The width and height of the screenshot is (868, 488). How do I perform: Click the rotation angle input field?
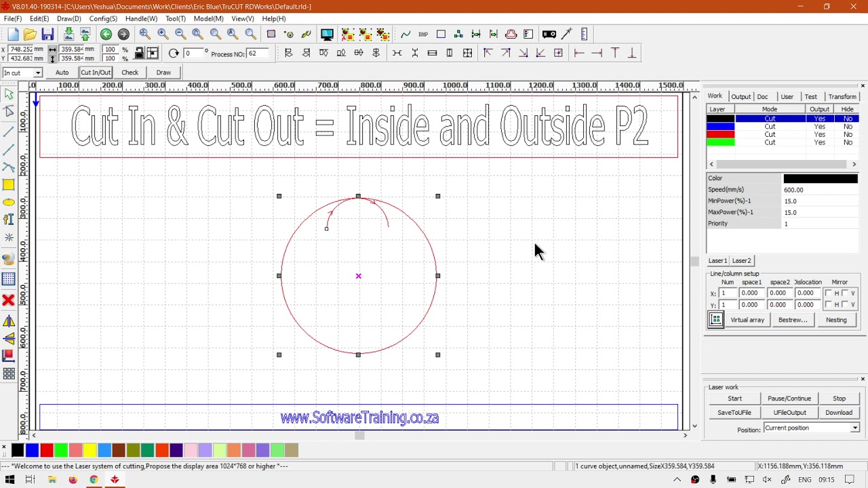coord(193,54)
